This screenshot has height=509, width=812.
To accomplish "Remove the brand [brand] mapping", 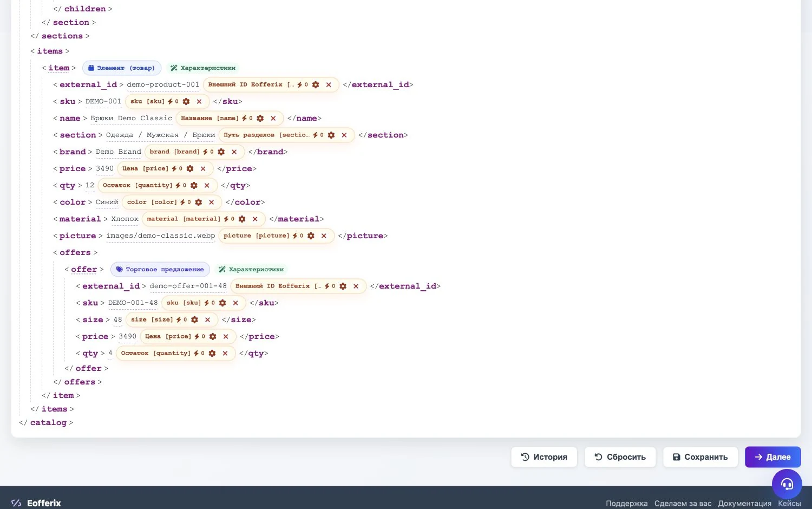I will (x=234, y=152).
